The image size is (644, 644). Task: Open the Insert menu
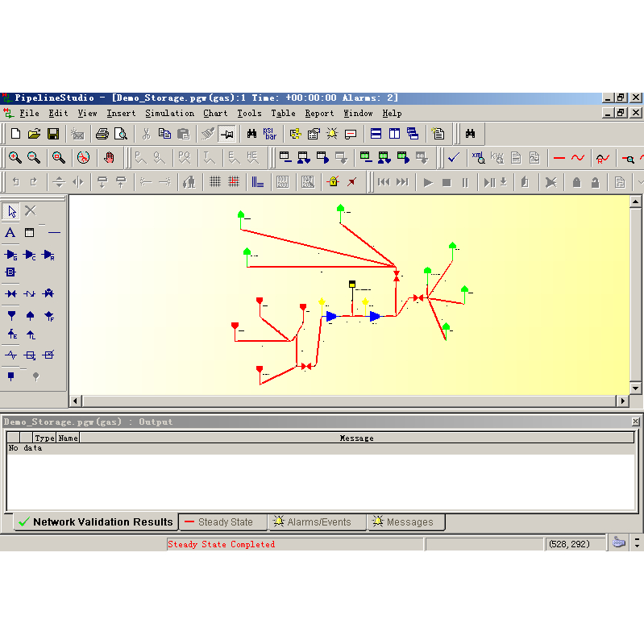click(121, 114)
